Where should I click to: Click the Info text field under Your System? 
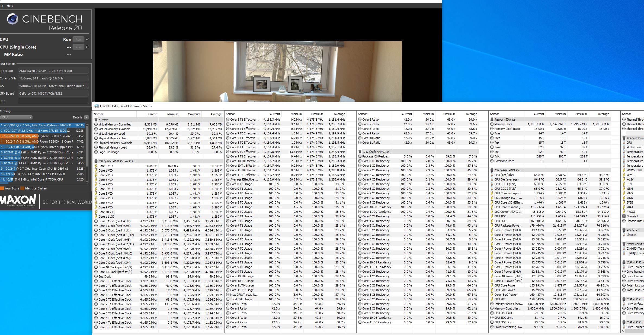[x=53, y=101]
